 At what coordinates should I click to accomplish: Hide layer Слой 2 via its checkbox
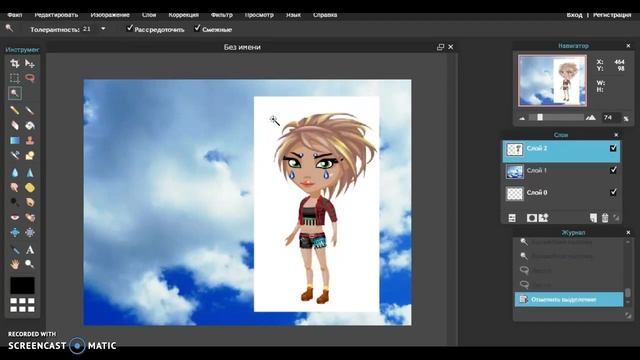click(613, 148)
